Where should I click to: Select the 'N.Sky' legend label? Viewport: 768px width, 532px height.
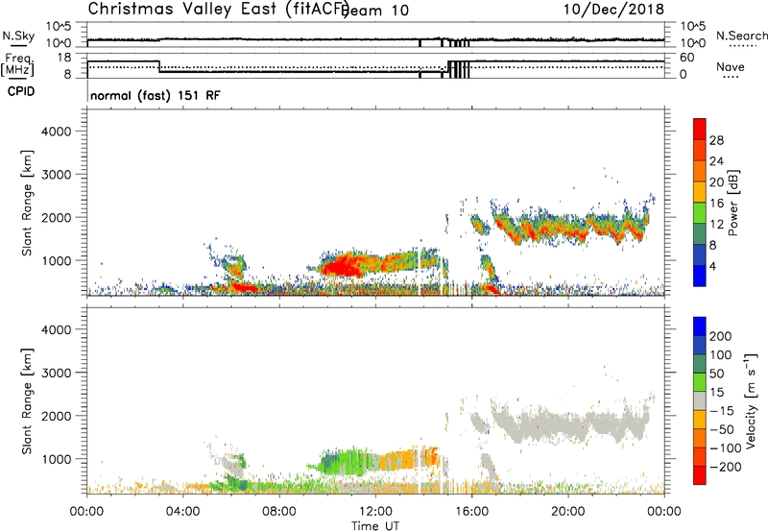(x=18, y=36)
